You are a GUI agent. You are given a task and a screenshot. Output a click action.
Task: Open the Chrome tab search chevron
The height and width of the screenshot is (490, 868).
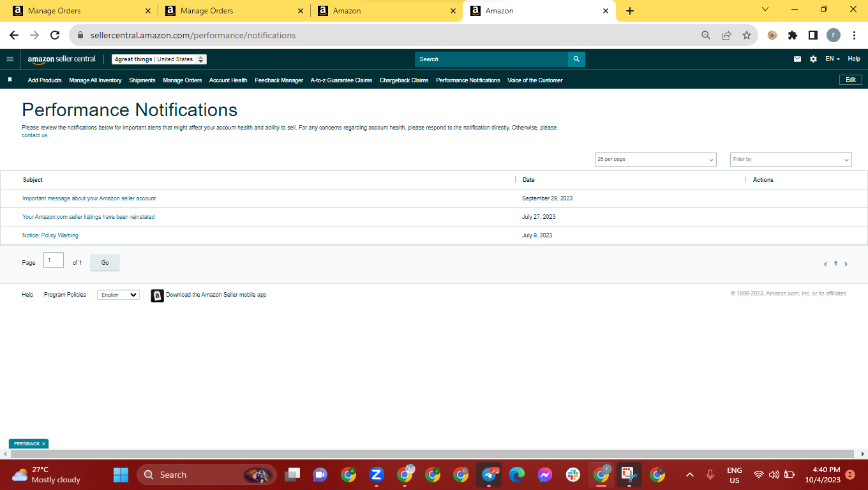765,10
